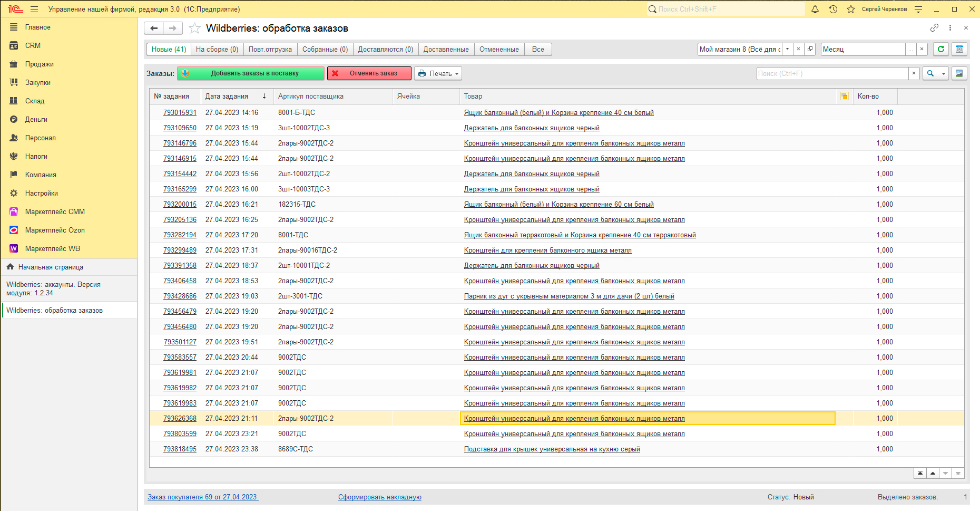Click the back navigation arrow

[154, 28]
